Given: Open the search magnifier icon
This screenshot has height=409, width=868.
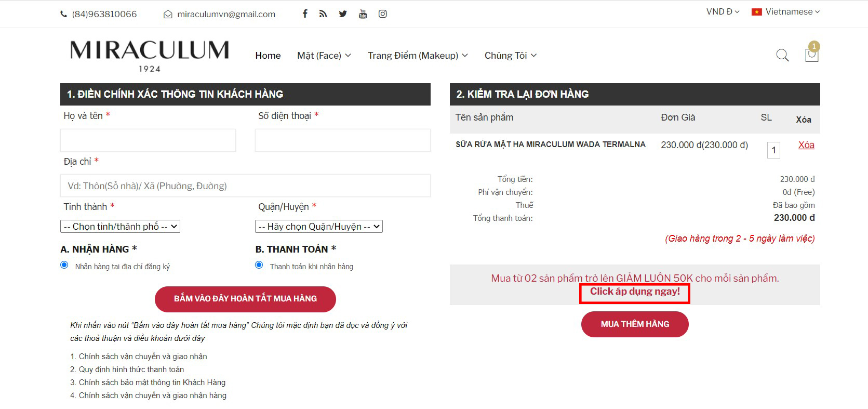Looking at the screenshot, I should pos(782,55).
